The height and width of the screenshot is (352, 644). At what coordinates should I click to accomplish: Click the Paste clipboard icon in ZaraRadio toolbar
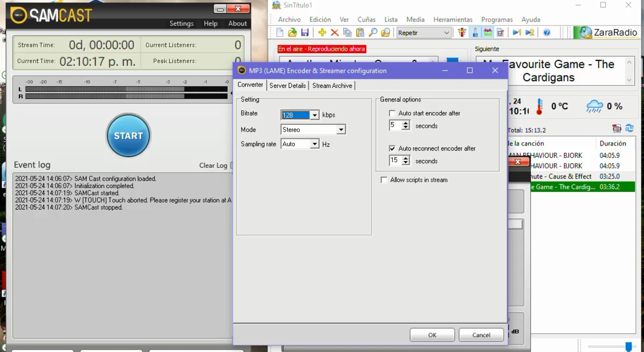pyautogui.click(x=360, y=32)
